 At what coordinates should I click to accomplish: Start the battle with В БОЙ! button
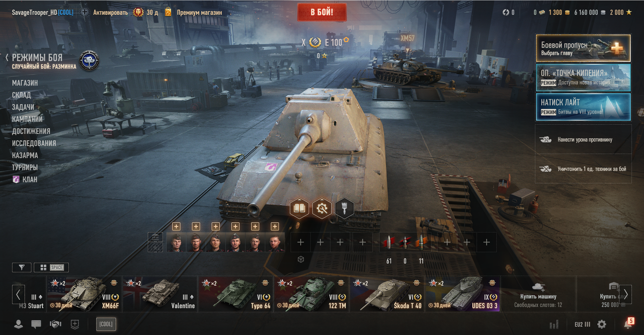(x=322, y=12)
